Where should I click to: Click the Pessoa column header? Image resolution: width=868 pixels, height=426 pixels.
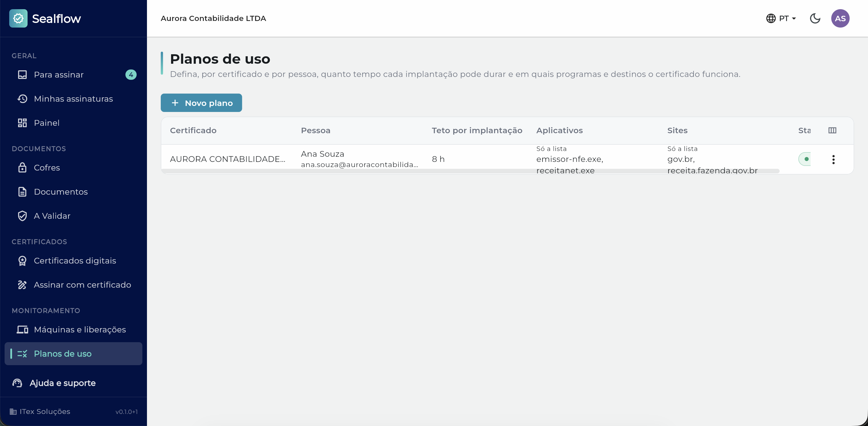(315, 130)
